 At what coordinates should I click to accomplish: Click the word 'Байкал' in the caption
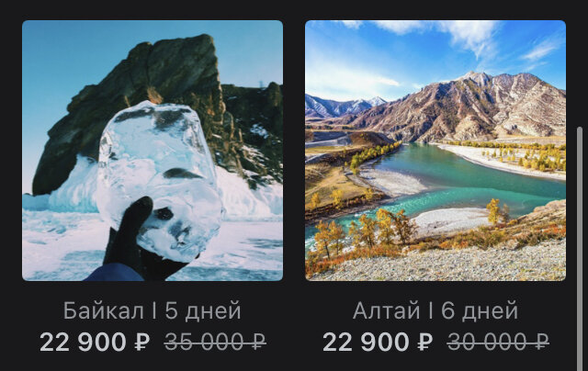104,310
